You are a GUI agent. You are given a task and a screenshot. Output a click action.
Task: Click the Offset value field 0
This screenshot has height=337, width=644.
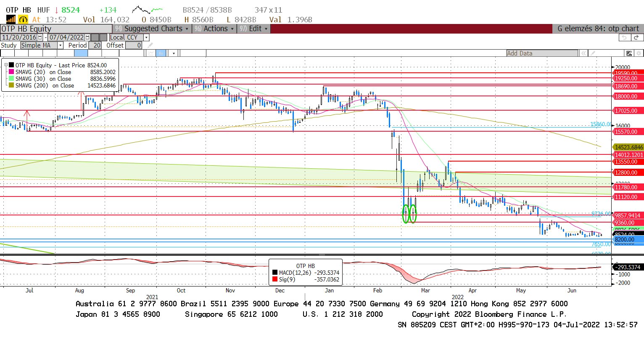point(134,45)
